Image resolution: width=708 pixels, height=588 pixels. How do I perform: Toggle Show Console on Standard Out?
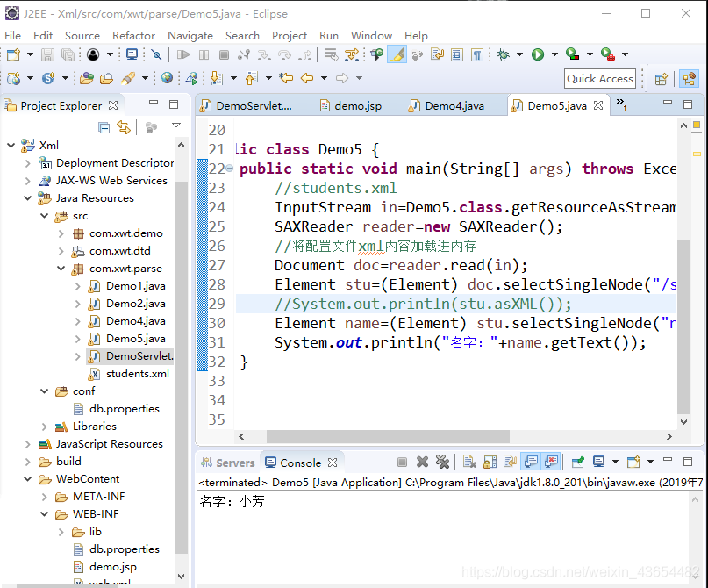531,462
